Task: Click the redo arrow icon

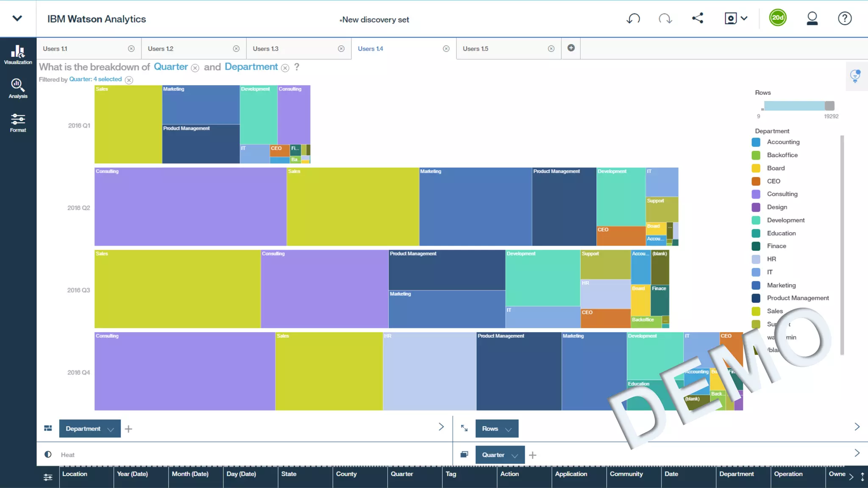Action: (665, 19)
